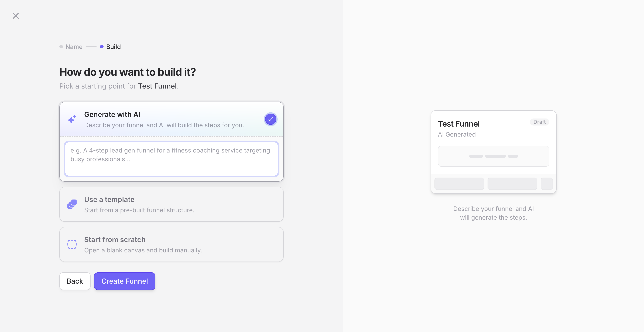Image resolution: width=644 pixels, height=332 pixels.
Task: Click the preview card placeholder box
Action: coord(493,156)
